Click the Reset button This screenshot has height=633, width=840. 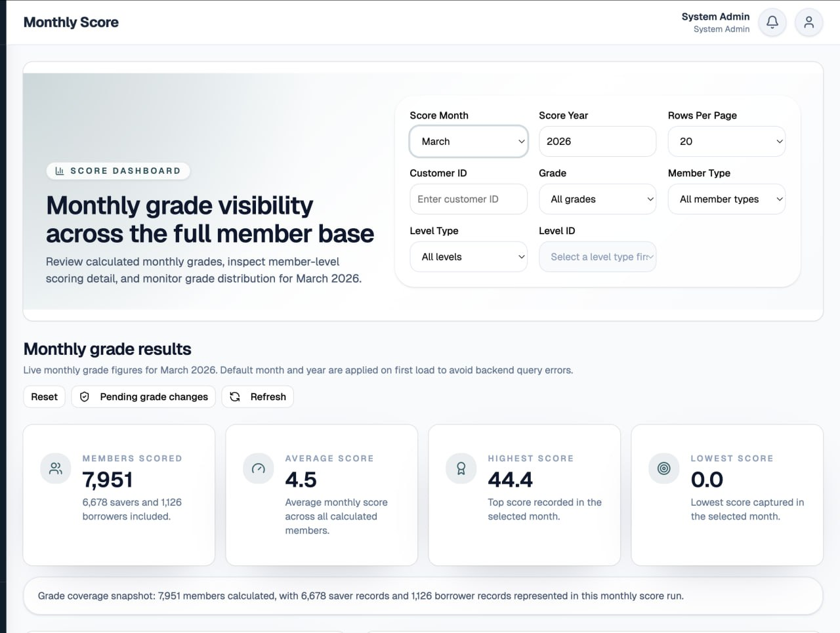click(x=45, y=397)
